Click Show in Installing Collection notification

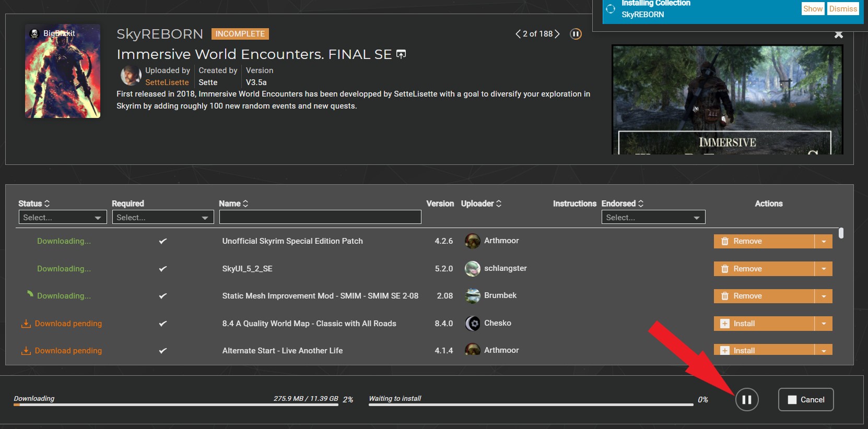click(x=813, y=9)
